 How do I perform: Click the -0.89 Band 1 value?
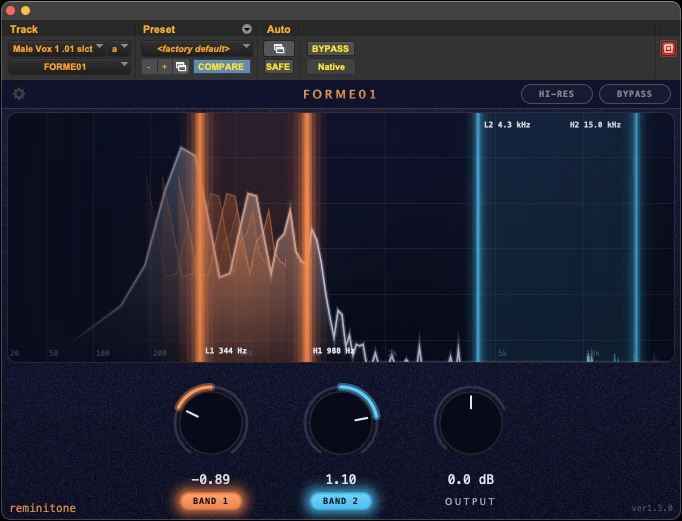211,479
